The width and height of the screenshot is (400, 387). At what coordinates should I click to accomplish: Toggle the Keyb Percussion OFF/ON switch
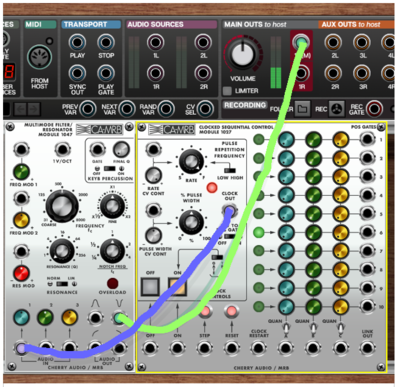pyautogui.click(x=109, y=169)
